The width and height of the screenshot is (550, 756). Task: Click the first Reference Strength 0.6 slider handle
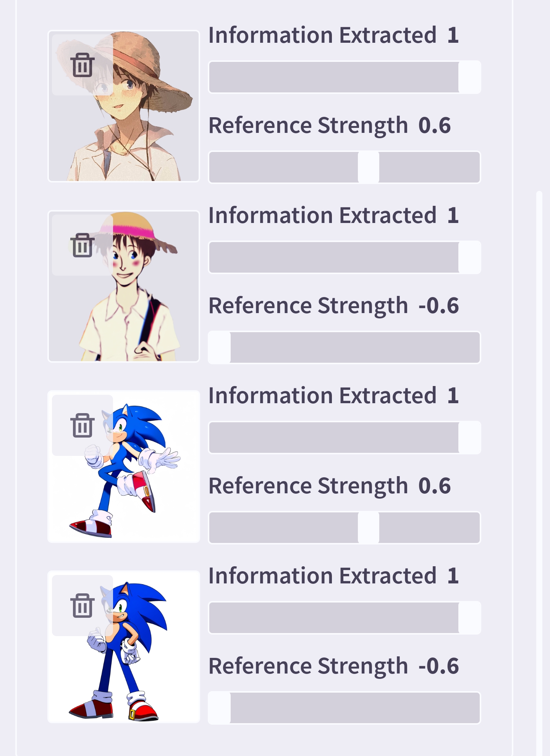(369, 167)
